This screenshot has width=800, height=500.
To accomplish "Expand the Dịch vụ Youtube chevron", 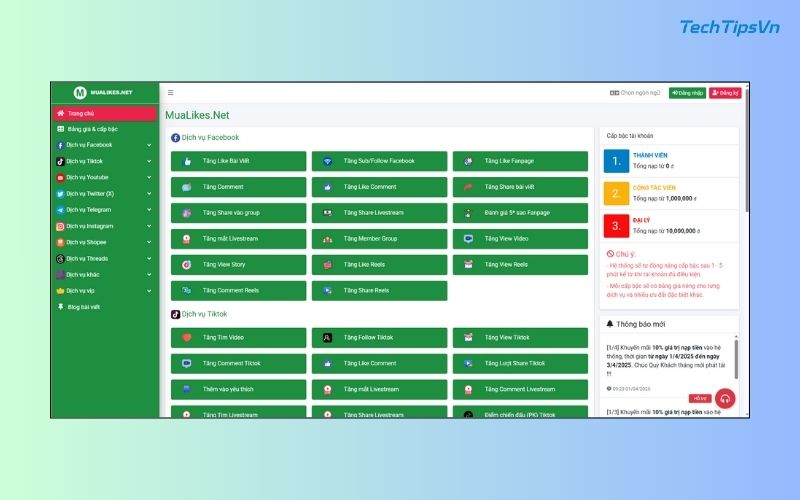I will pyautogui.click(x=149, y=178).
